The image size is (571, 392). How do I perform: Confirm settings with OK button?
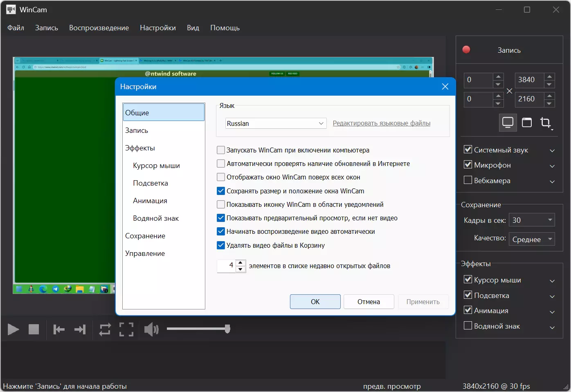[315, 302]
